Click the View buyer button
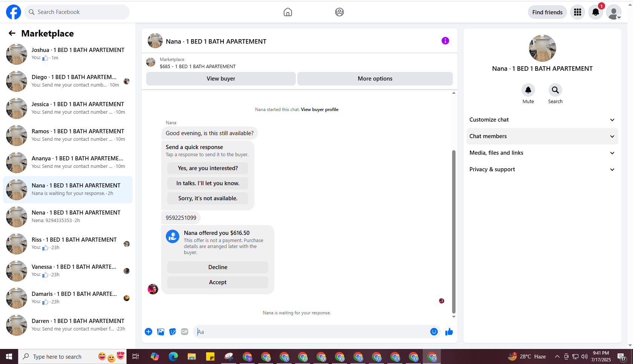 [221, 79]
